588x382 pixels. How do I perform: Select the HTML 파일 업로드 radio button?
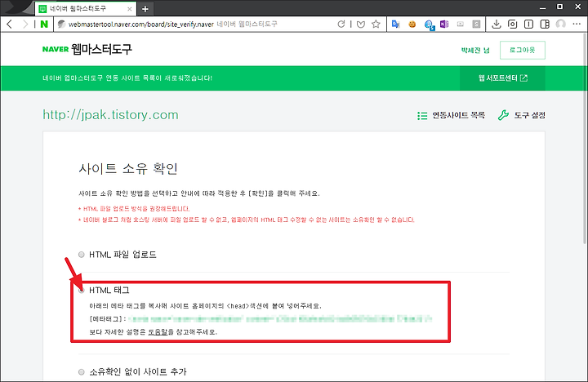(x=82, y=255)
